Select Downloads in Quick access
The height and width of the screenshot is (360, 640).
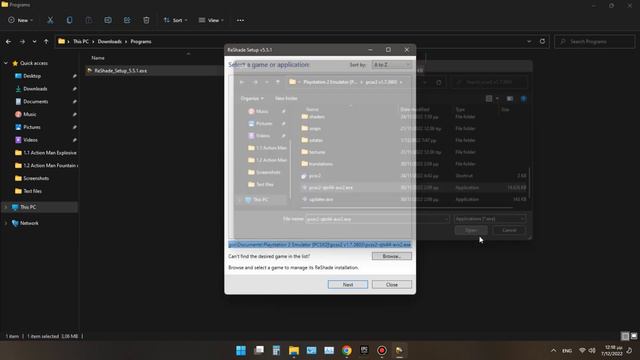click(35, 89)
